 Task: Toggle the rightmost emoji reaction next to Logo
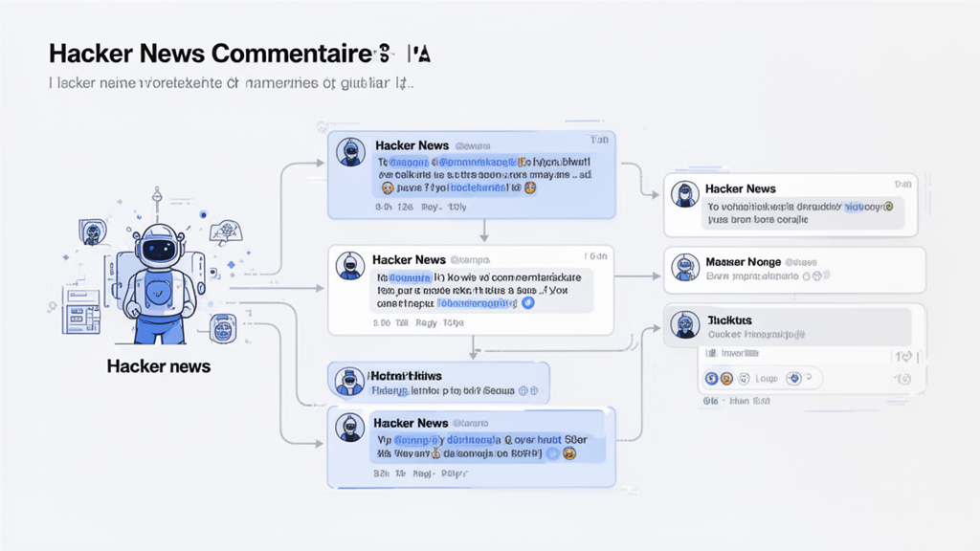[792, 378]
